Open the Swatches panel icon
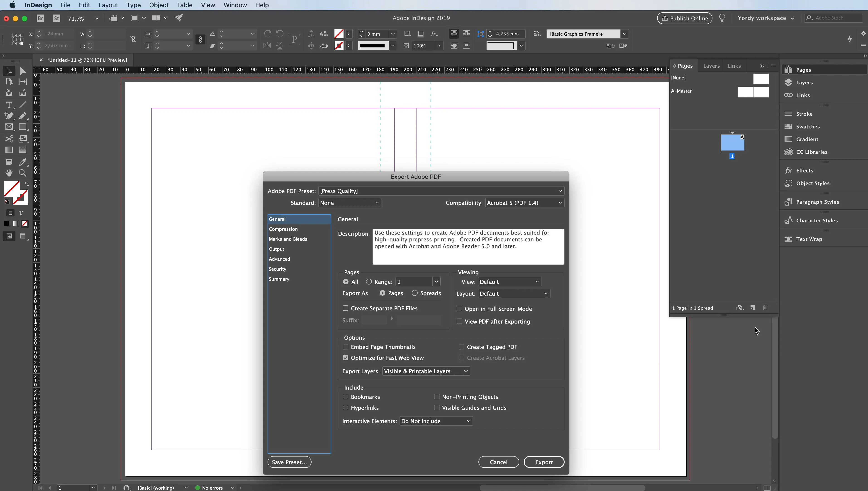 788,126
